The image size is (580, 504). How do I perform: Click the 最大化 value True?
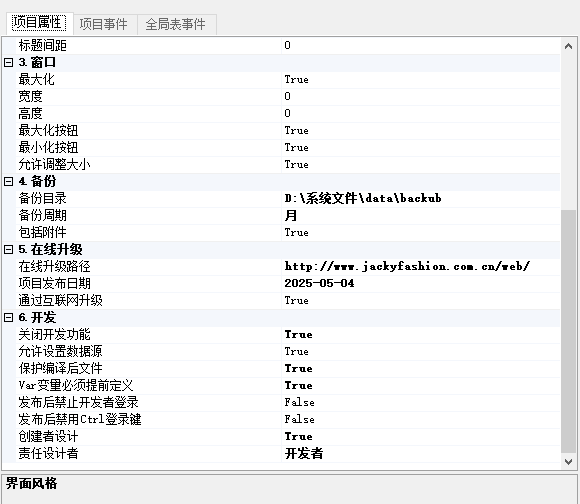point(297,80)
